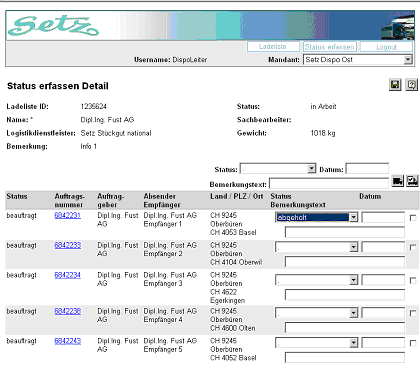Click the weight value 1018 kg
The height and width of the screenshot is (373, 420).
323,133
